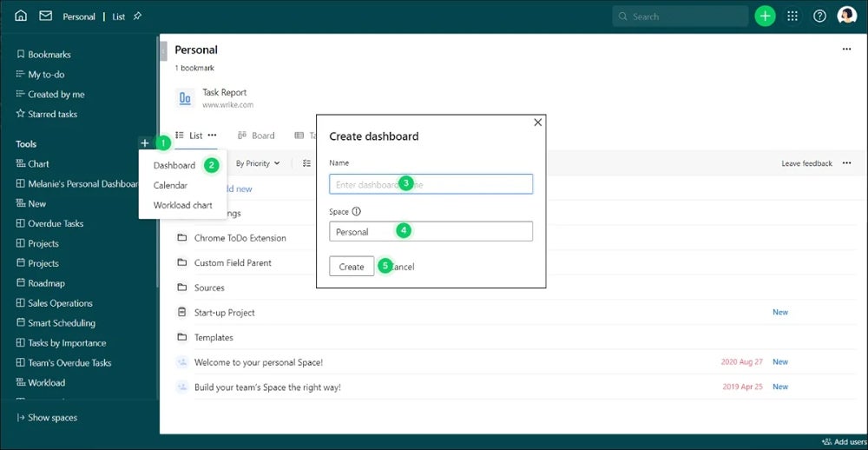The height and width of the screenshot is (450, 868).
Task: Open Build your team's Space task
Action: pyautogui.click(x=267, y=387)
